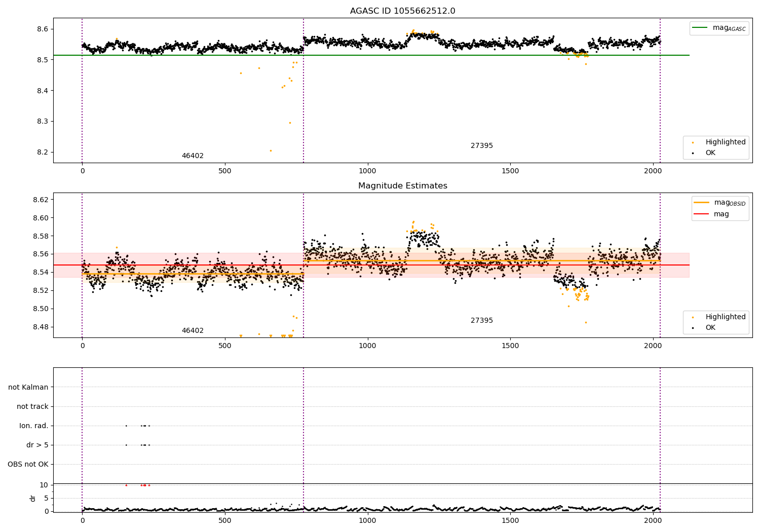Select Highlighted legend entry in Magnitude Estimates plot

coord(726,317)
